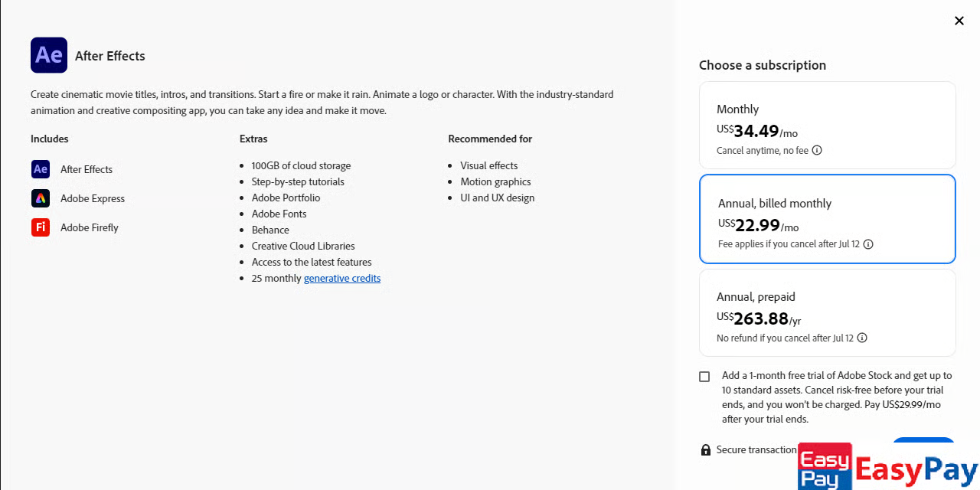Click the small After Effects icon under Includes
This screenshot has height=490, width=980.
click(41, 169)
